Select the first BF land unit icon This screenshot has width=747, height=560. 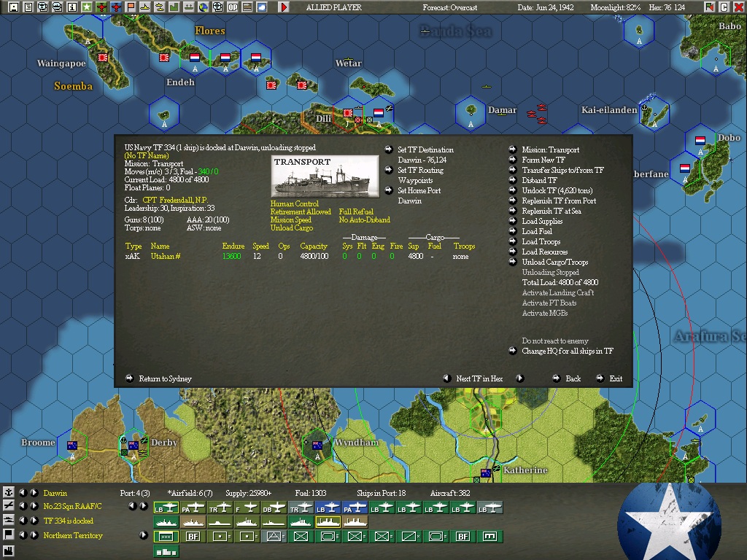(193, 537)
